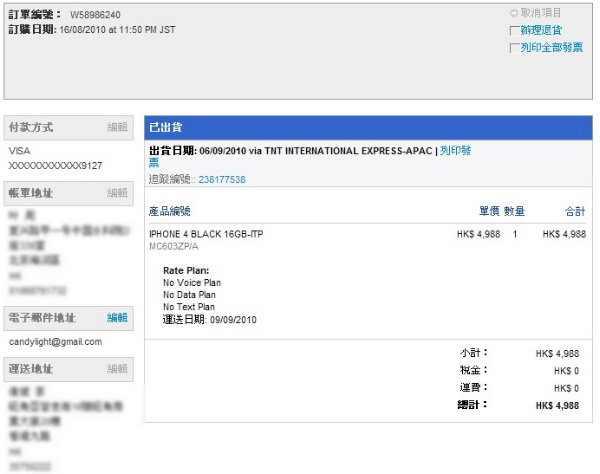Open tracking number 238177536
This screenshot has height=474, width=600.
pos(222,180)
